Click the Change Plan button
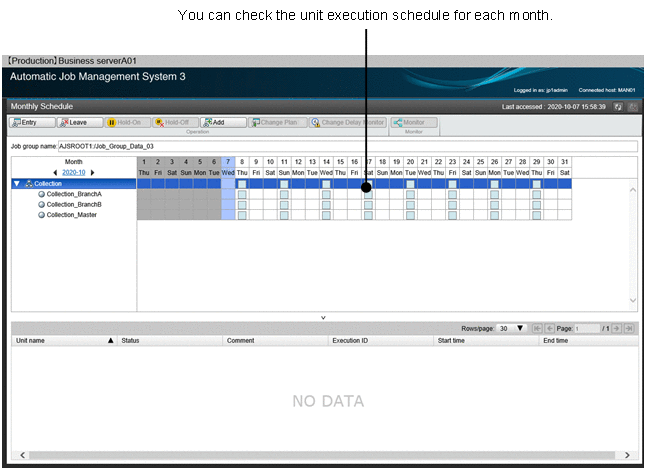 (x=278, y=123)
